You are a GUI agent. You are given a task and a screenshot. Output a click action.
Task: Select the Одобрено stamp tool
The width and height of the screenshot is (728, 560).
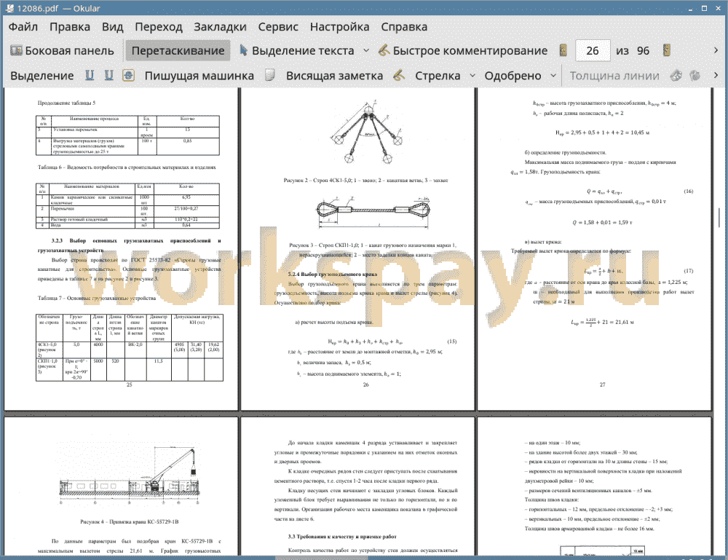513,76
